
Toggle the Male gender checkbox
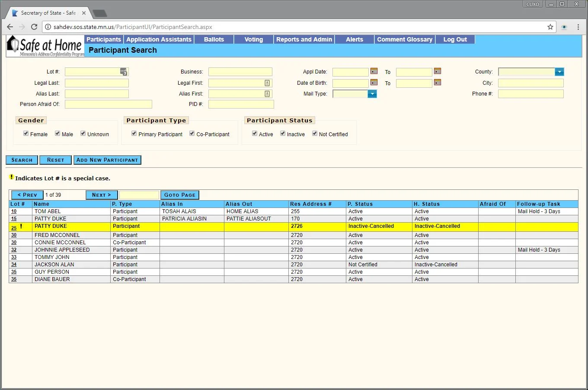pos(58,134)
